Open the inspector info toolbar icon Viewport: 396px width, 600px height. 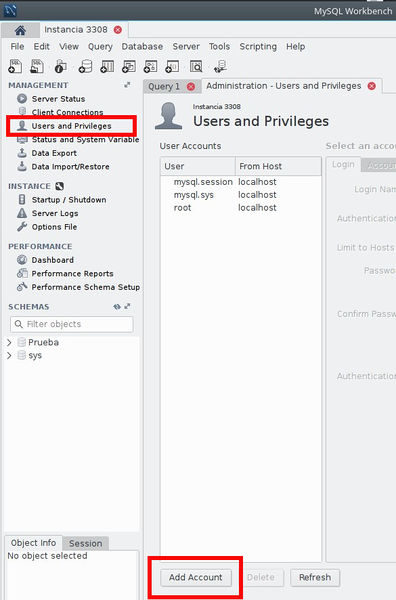click(x=60, y=66)
